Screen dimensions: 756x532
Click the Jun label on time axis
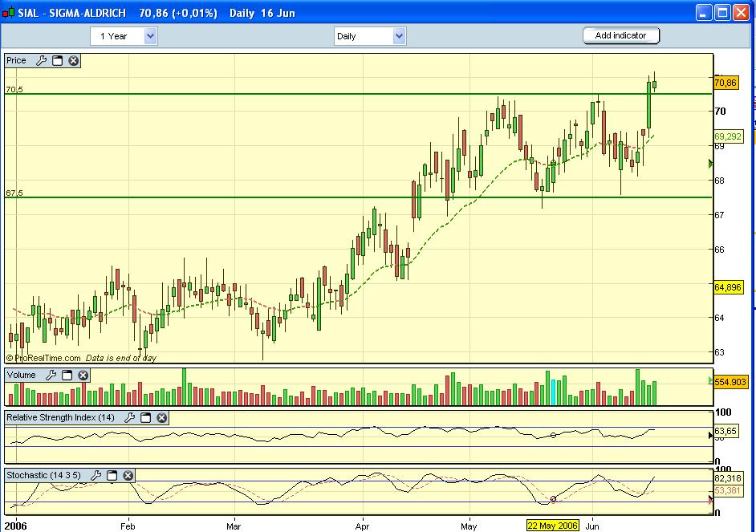[x=592, y=526]
